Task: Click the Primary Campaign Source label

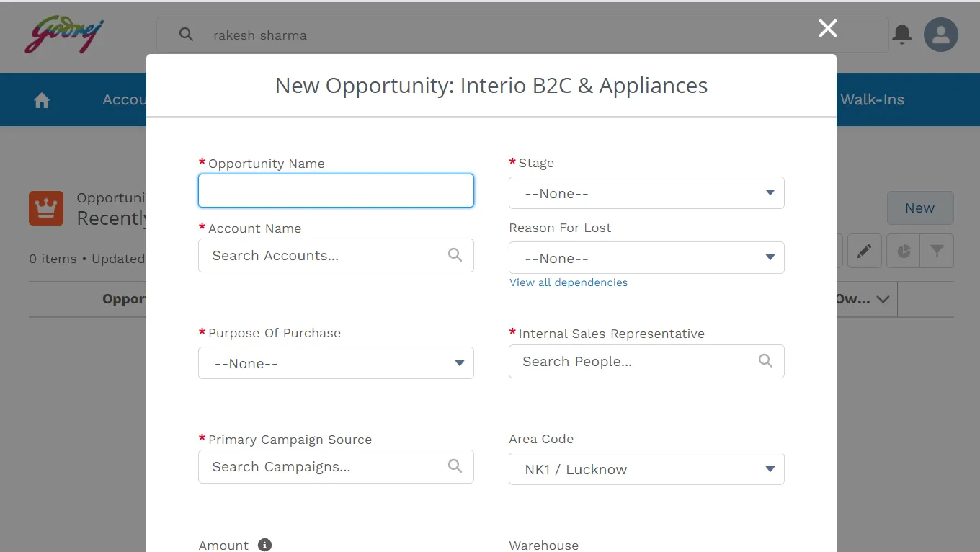Action: 290,440
